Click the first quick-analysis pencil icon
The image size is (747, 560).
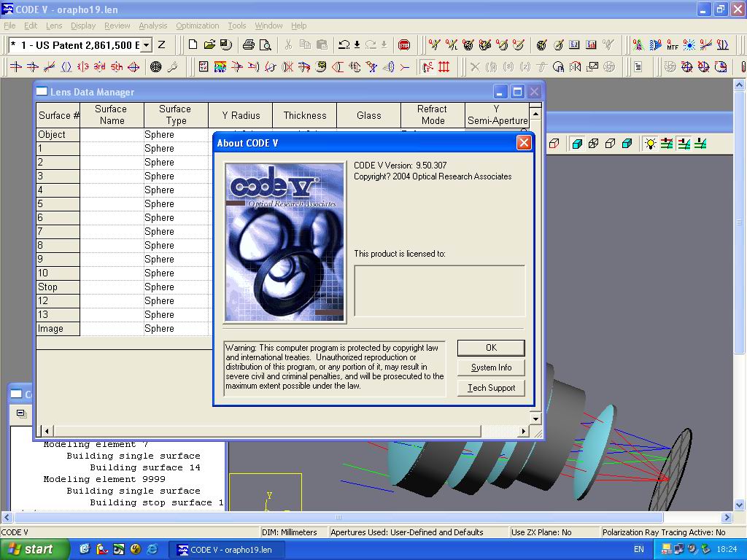coord(434,44)
